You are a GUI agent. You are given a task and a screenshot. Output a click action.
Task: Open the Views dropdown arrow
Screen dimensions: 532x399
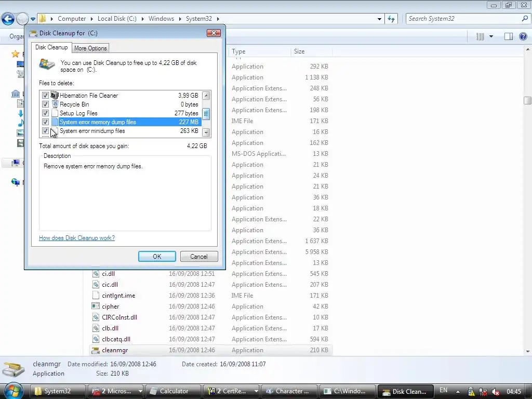[491, 36]
